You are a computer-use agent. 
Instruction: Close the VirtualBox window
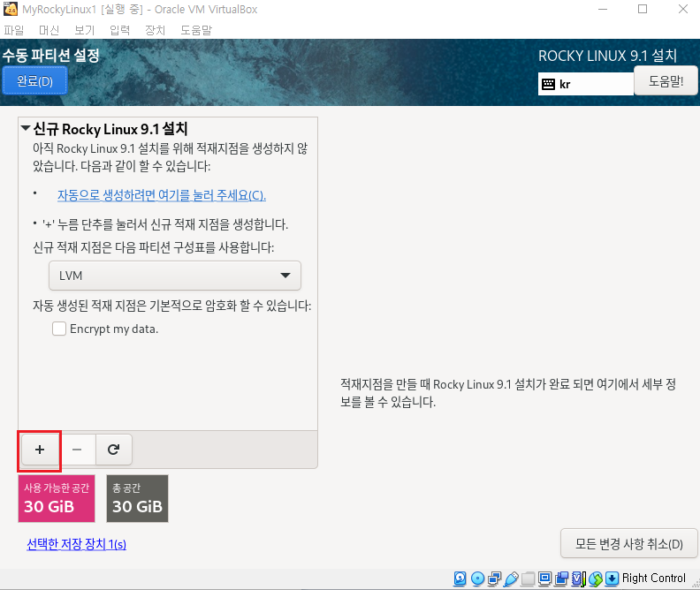tap(683, 9)
